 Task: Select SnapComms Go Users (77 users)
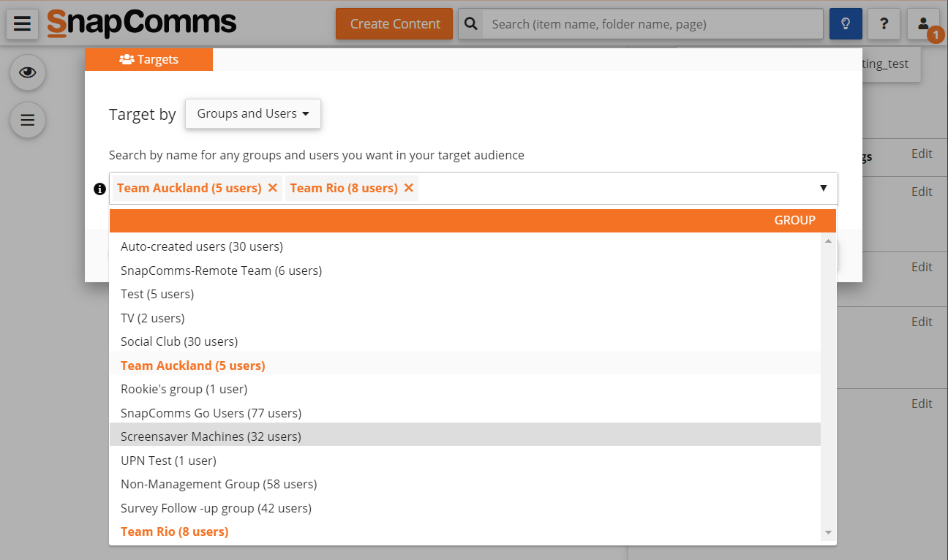point(465,413)
